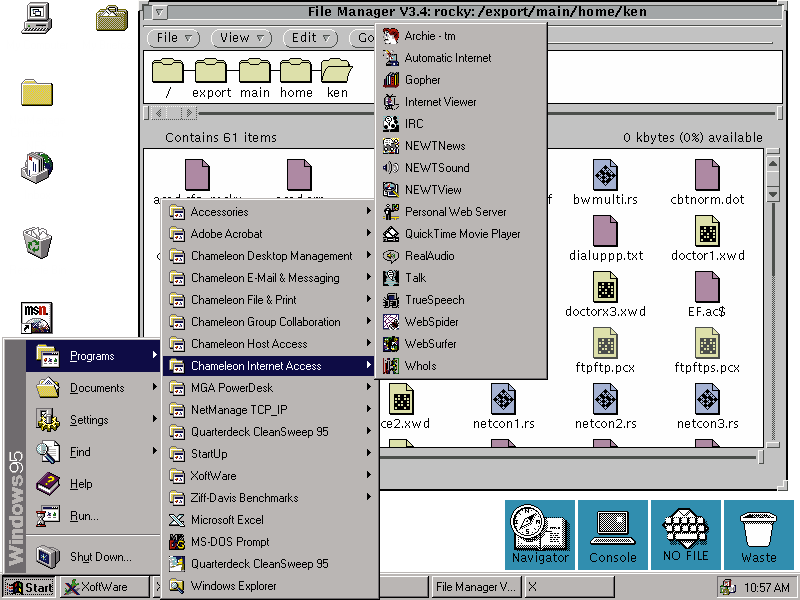The width and height of the screenshot is (800, 600).
Task: Open Automatic Internet entry
Action: (461, 58)
